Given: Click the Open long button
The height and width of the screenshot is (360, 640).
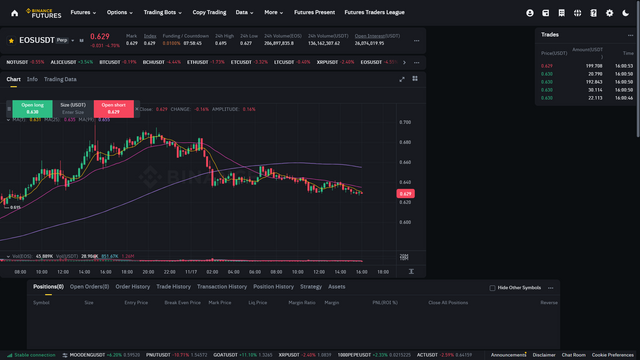Looking at the screenshot, I should (x=32, y=109).
